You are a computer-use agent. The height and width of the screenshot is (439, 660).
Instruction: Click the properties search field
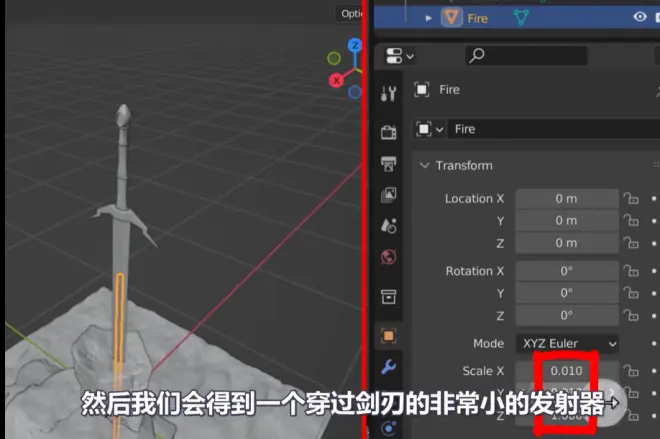[x=526, y=56]
